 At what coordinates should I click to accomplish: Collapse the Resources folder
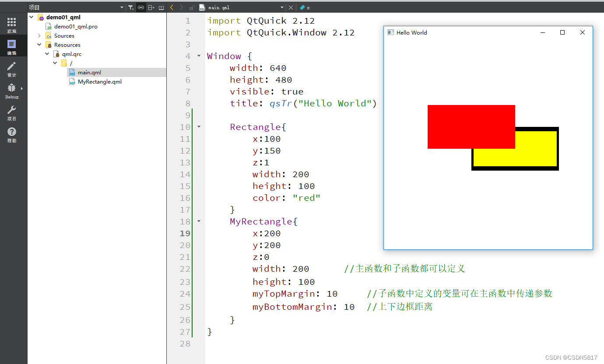coord(39,45)
